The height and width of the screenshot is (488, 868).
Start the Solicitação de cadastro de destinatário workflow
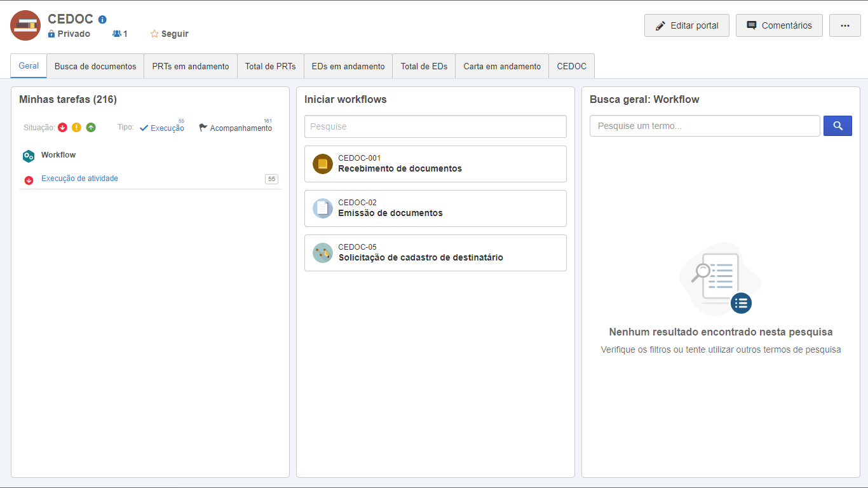[435, 253]
